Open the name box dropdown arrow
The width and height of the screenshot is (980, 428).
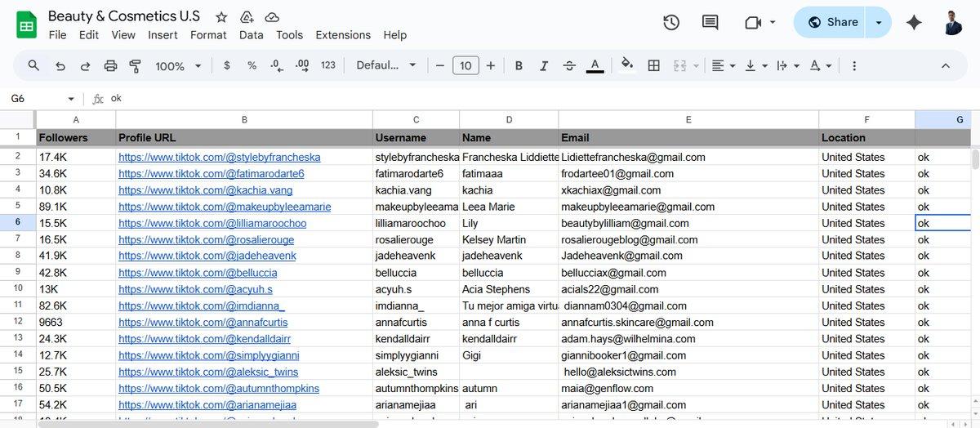point(71,98)
